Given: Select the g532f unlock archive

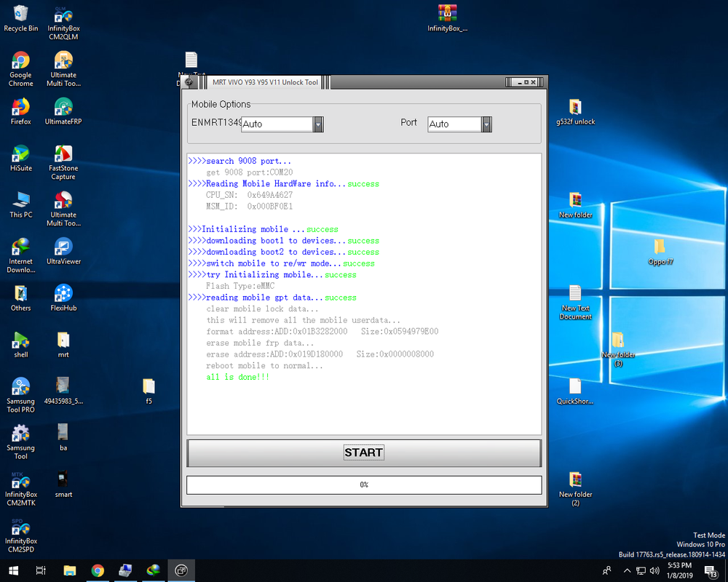Looking at the screenshot, I should click(x=575, y=108).
